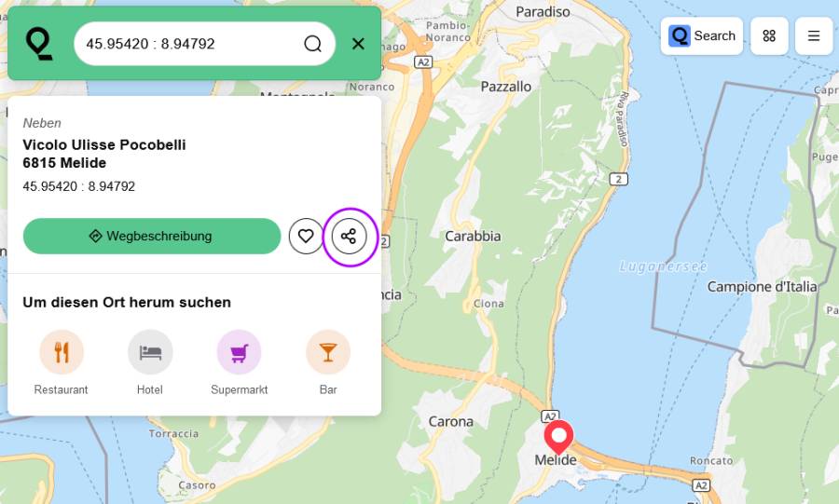839x504 pixels.
Task: Search for hotels around this place
Action: 150,363
